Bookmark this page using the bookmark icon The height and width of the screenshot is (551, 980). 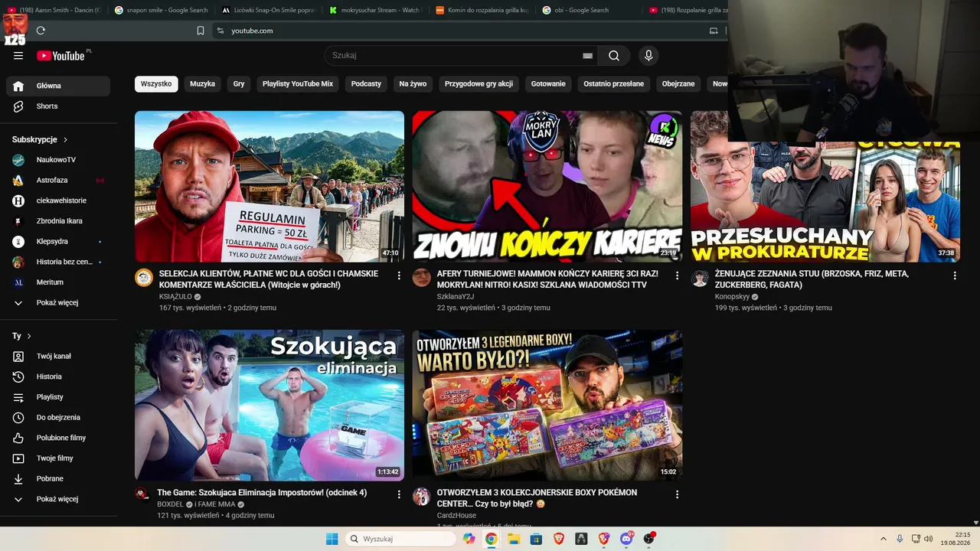pos(201,31)
